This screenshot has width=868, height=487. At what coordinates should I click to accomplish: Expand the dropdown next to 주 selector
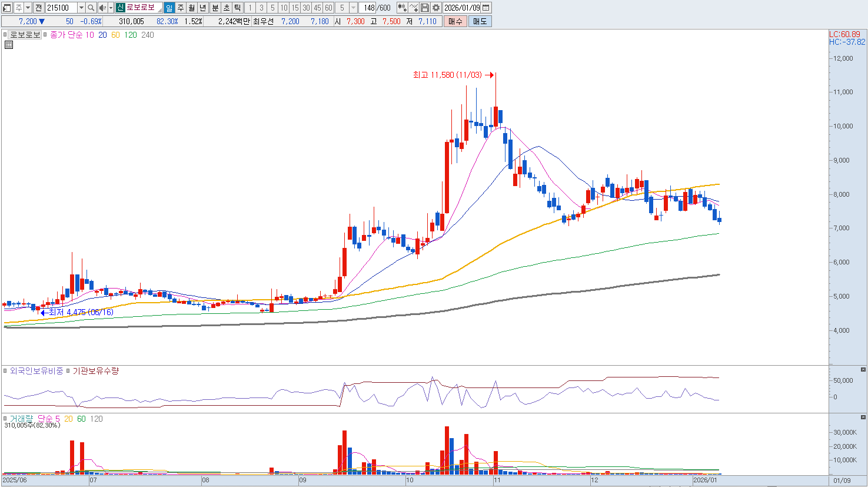tap(28, 8)
